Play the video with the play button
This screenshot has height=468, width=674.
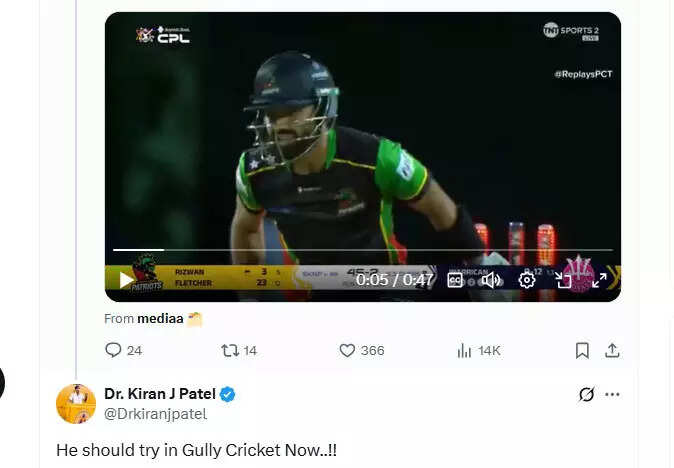point(126,280)
